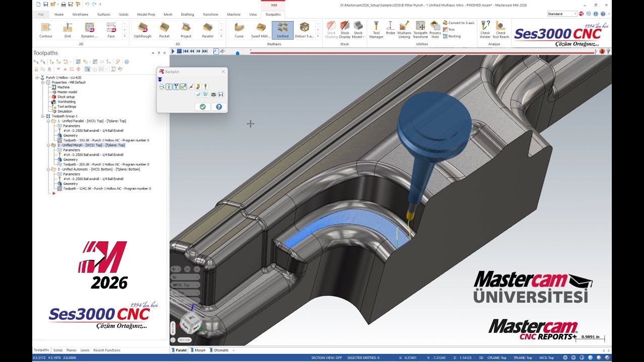Select the Dynamic Mill toolpath icon
Image resolution: width=644 pixels, height=362 pixels.
tap(90, 30)
